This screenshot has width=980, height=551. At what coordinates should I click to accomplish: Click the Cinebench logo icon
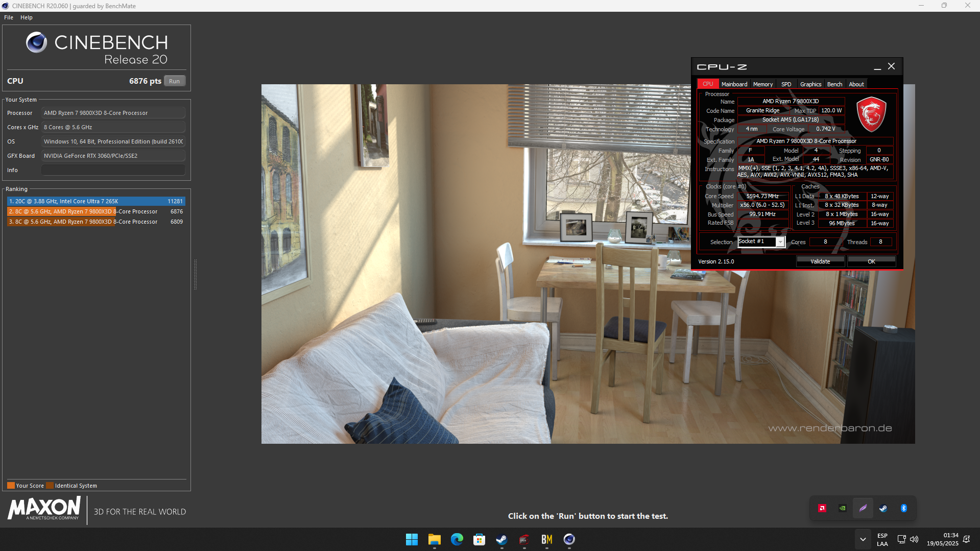tap(36, 42)
